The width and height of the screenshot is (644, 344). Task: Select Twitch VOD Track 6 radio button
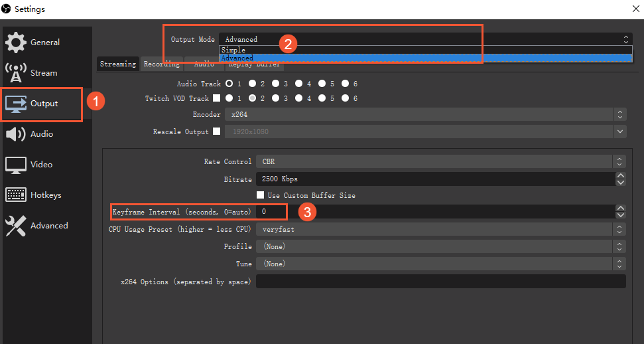click(x=346, y=98)
